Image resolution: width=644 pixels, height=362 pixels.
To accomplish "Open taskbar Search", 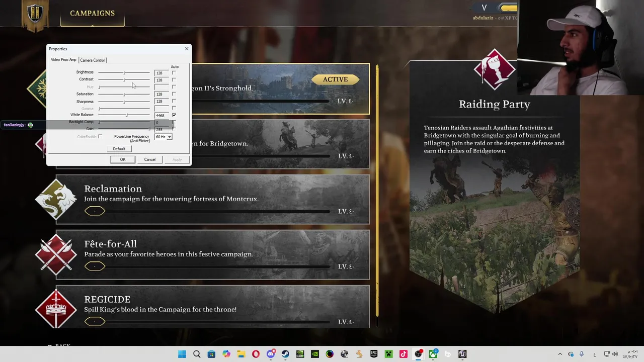I will pyautogui.click(x=197, y=354).
